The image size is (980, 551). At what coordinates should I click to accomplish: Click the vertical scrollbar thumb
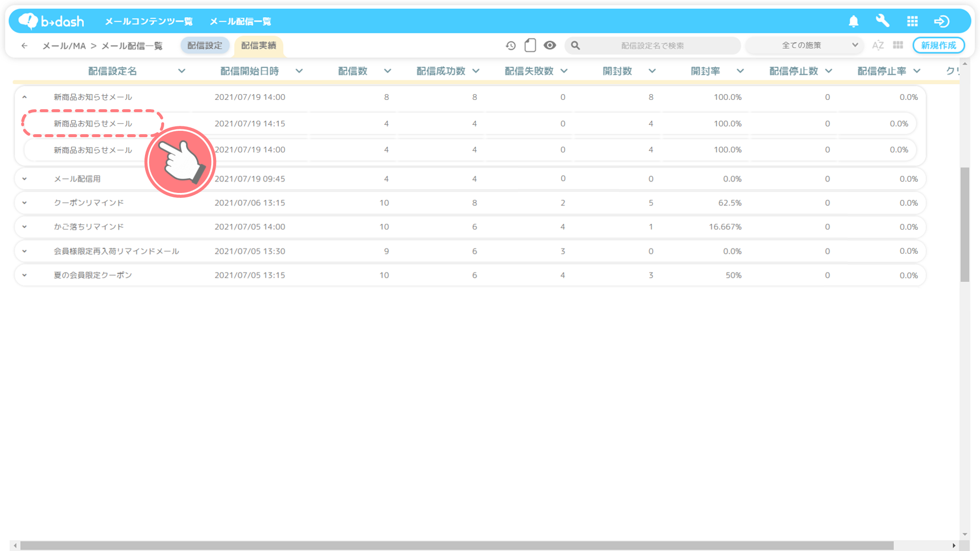tap(965, 224)
